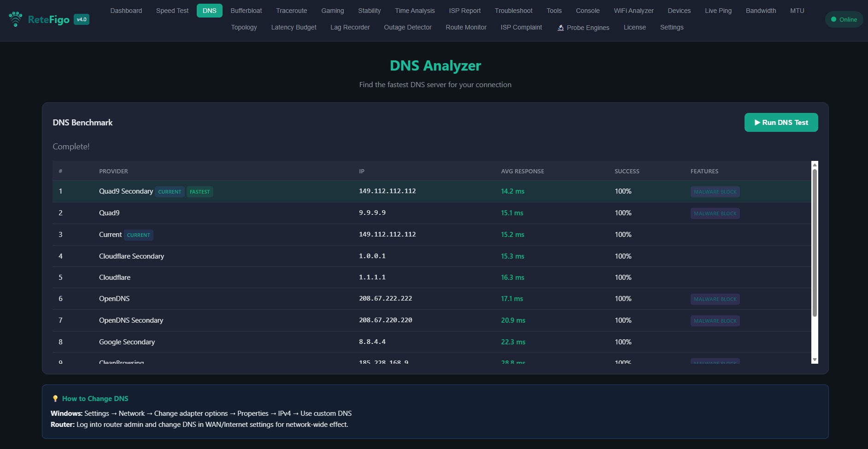Image resolution: width=868 pixels, height=449 pixels.
Task: Click the CURRENT badge on row 3
Action: 138,235
